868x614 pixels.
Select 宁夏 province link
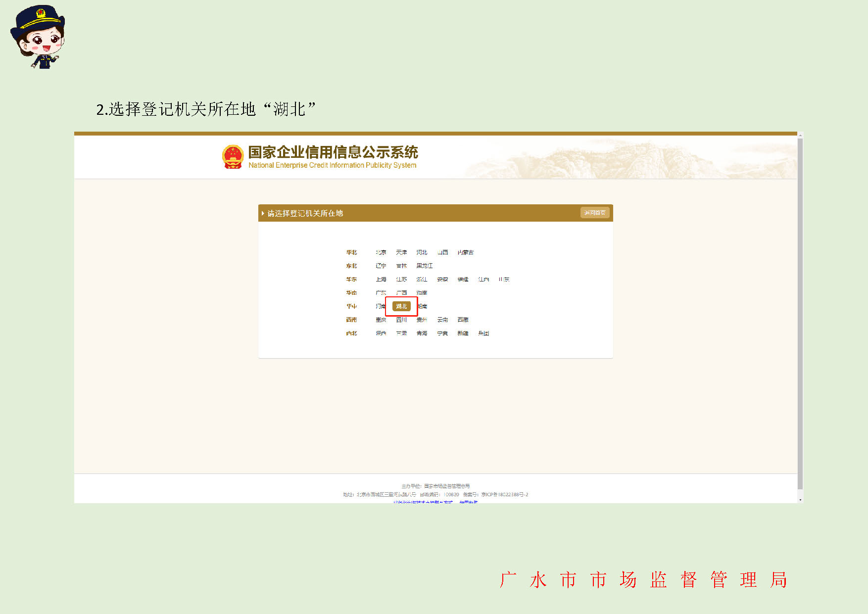[x=442, y=333]
